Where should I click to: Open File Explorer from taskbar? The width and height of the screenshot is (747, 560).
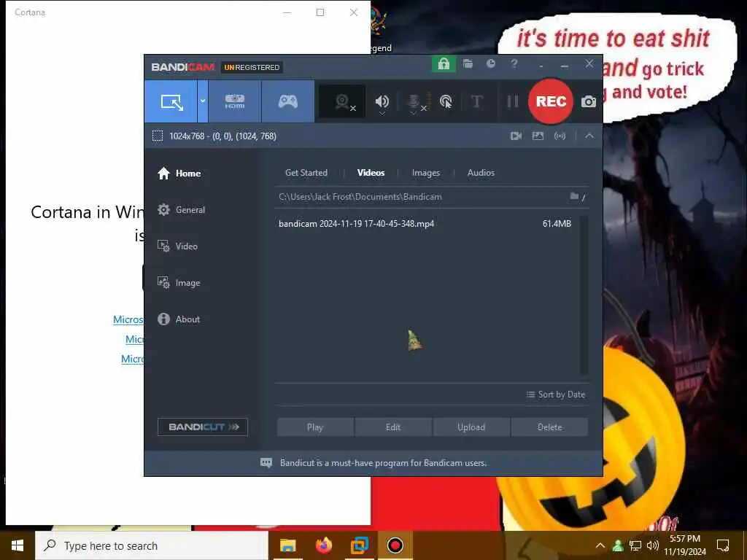coord(287,545)
